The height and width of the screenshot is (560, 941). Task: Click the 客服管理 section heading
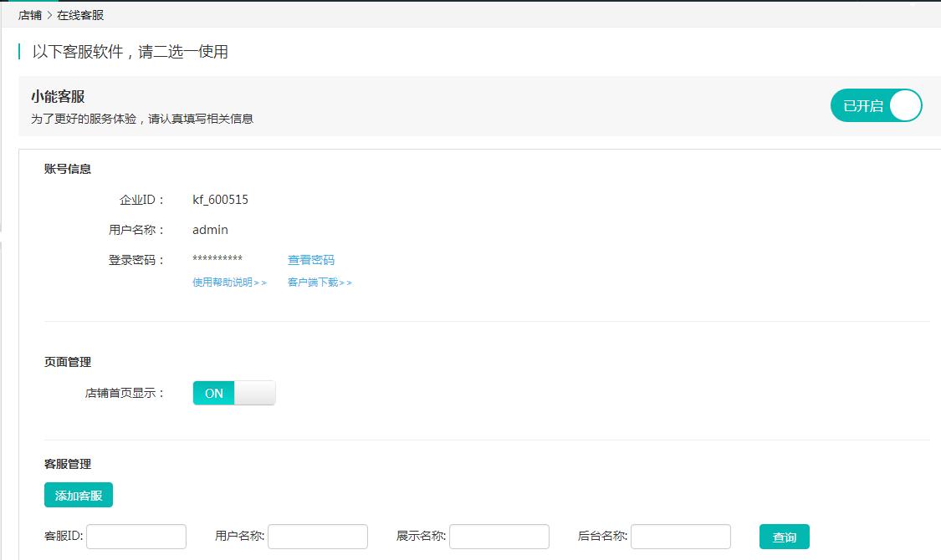click(68, 464)
